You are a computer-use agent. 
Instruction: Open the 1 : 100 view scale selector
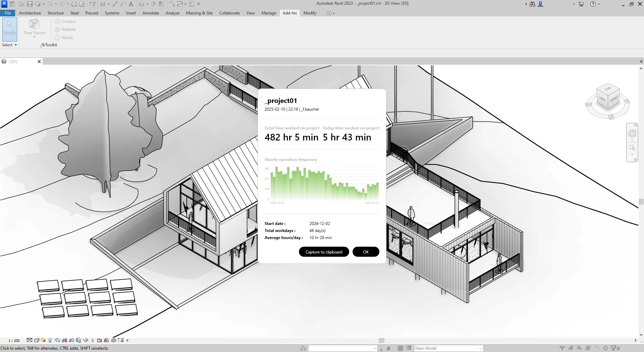coord(14,340)
